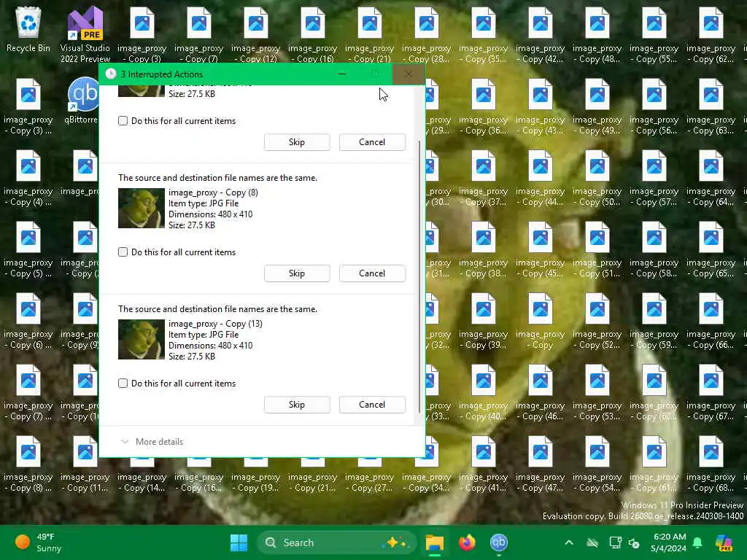Click the taskbar Search box
Screen dimensions: 747x560
click(x=336, y=542)
